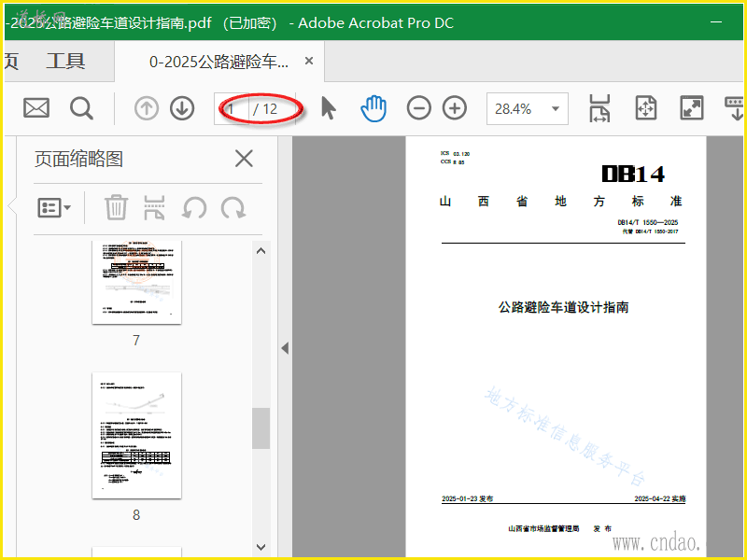Open the search magnifier tool

click(81, 108)
